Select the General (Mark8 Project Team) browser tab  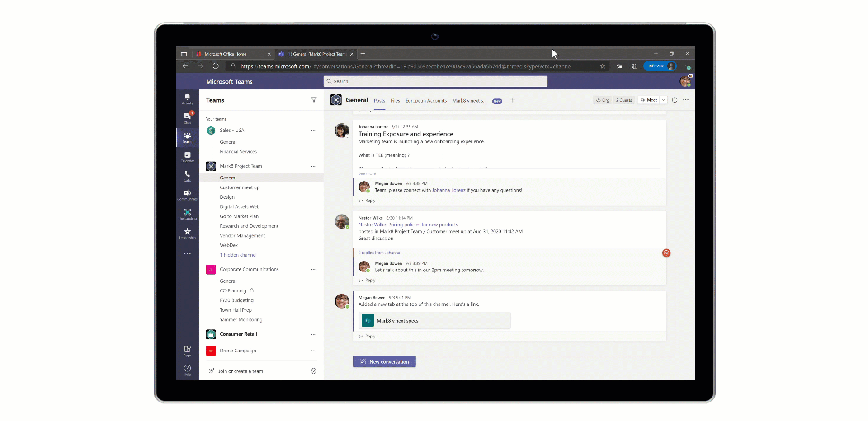pos(316,54)
